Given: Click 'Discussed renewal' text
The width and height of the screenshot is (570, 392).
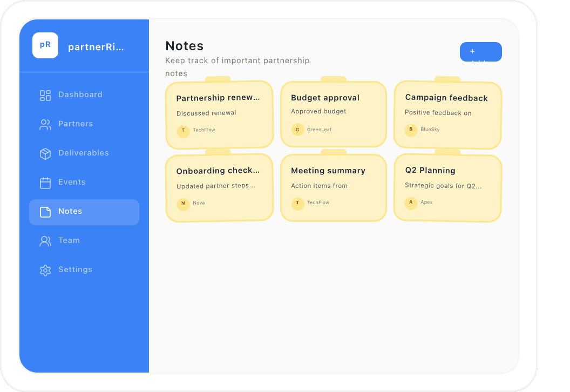Looking at the screenshot, I should point(206,113).
